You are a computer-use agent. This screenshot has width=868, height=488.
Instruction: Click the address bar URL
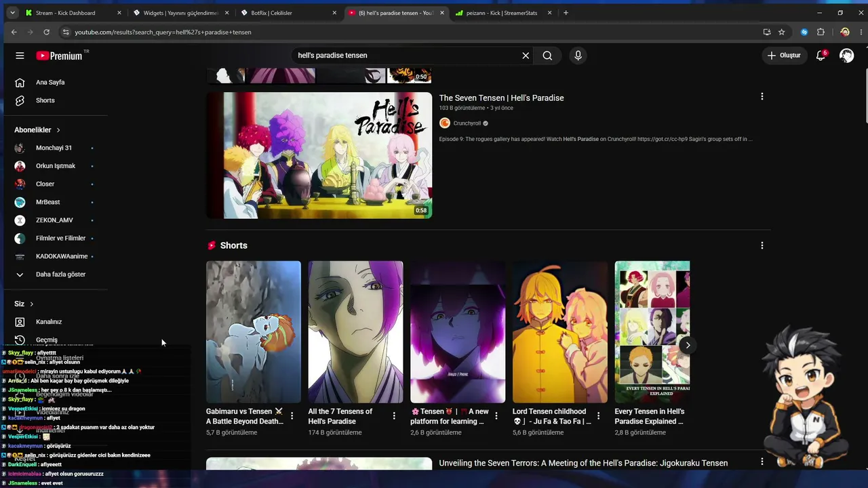(x=163, y=32)
